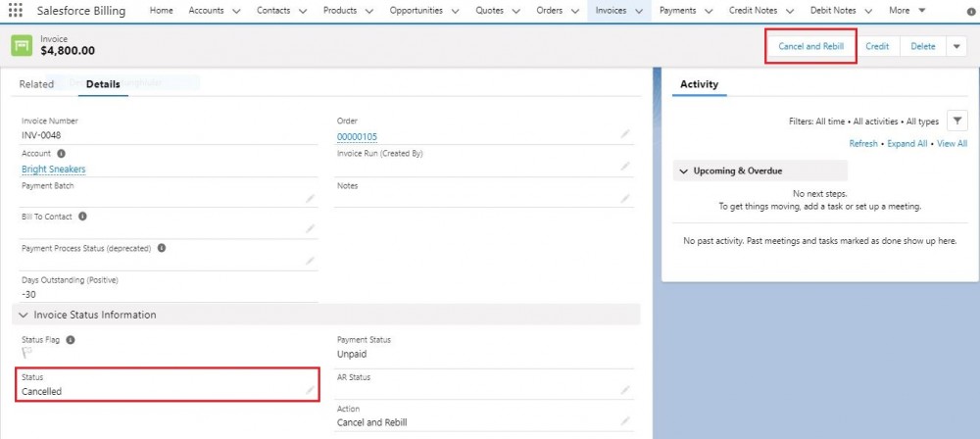The width and height of the screenshot is (980, 439).
Task: Select the Details tab
Action: [103, 84]
